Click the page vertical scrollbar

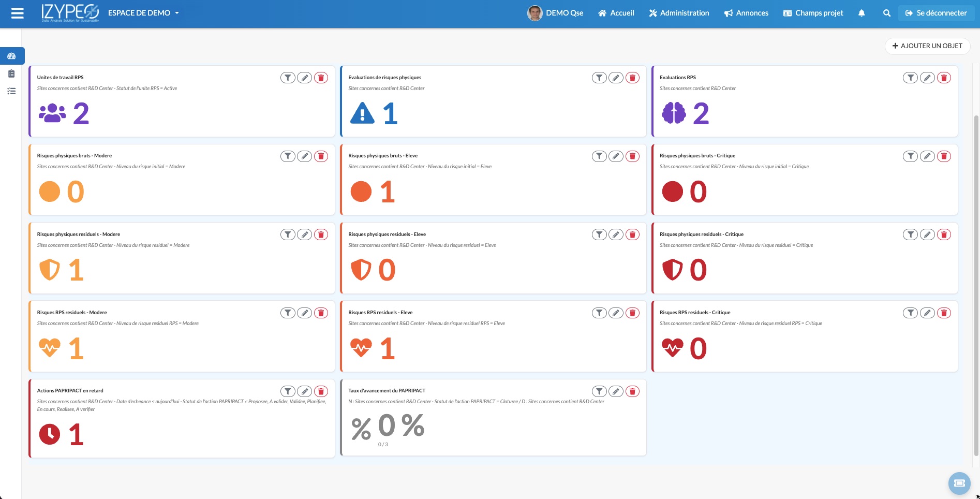click(x=976, y=285)
